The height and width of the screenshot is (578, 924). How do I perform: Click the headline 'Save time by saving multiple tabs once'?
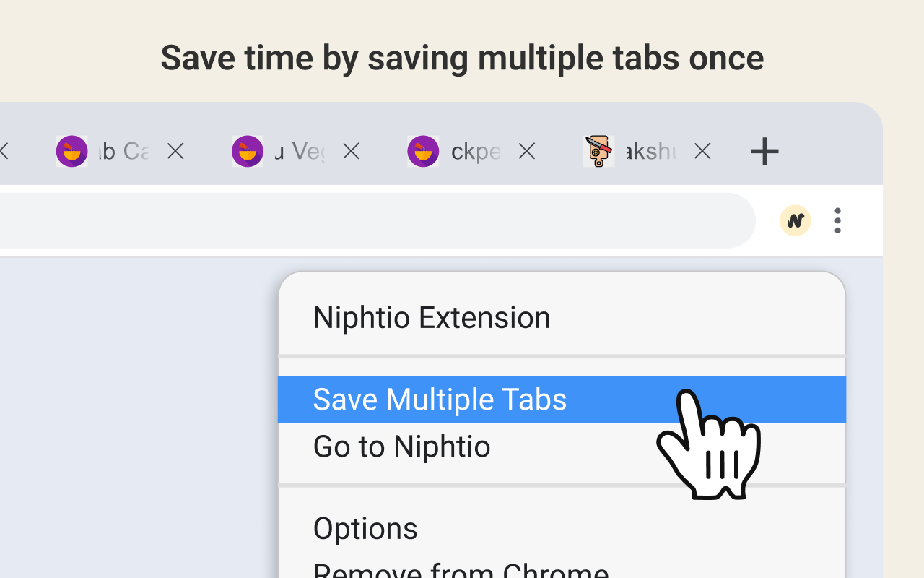pyautogui.click(x=462, y=58)
